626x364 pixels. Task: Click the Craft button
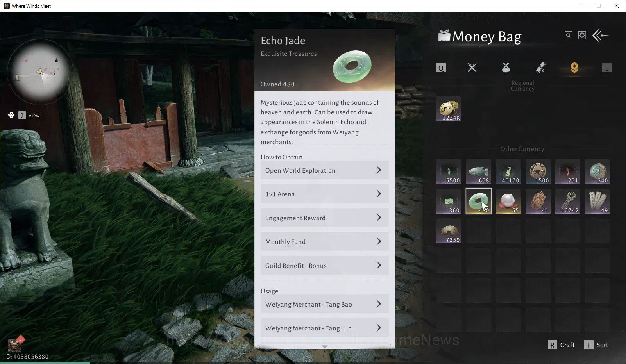pyautogui.click(x=562, y=345)
